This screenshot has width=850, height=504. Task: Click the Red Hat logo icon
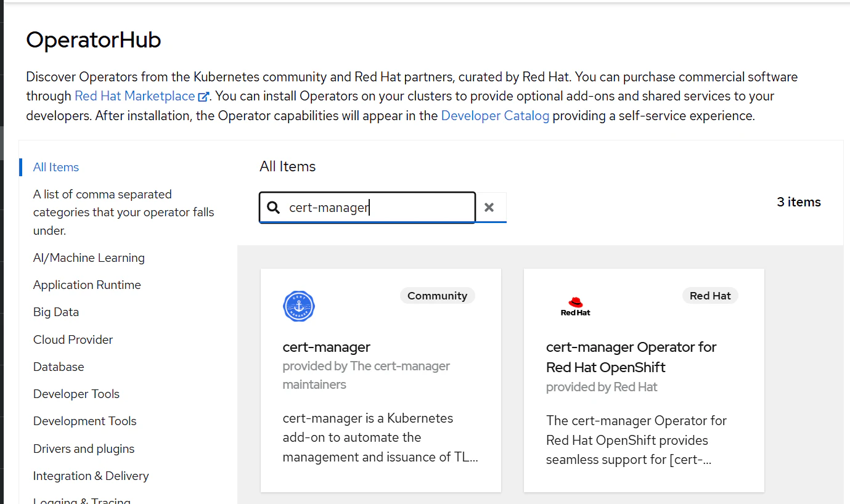click(575, 306)
